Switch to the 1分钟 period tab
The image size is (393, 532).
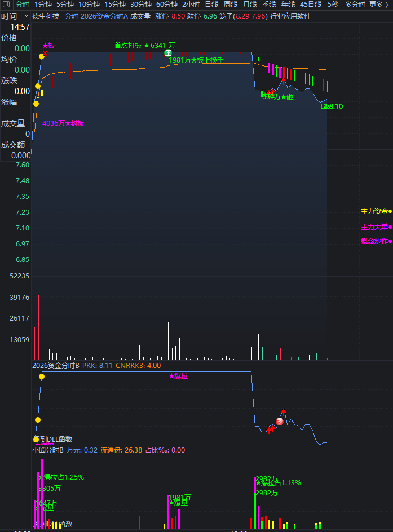pyautogui.click(x=43, y=5)
